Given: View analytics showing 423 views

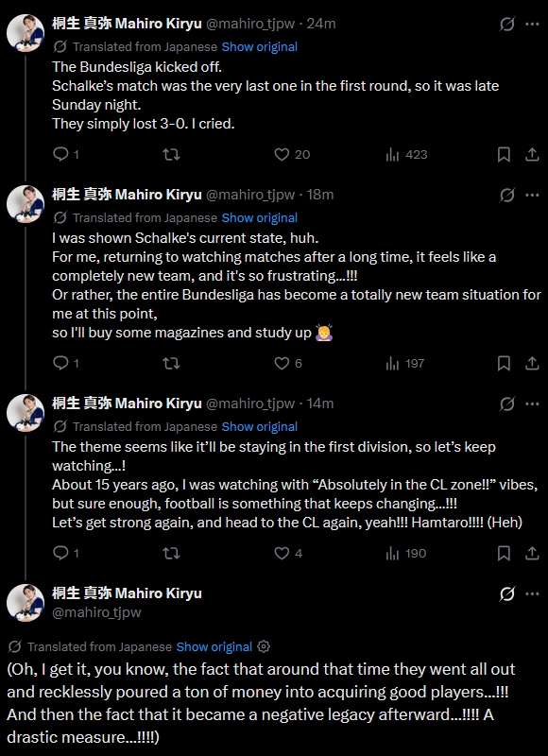Looking at the screenshot, I should tap(406, 154).
